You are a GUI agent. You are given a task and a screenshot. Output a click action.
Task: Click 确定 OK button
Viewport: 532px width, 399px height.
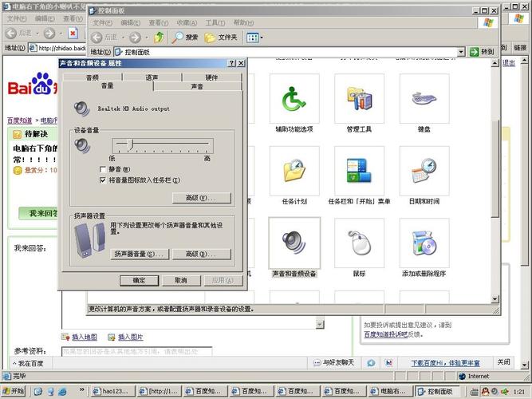pos(139,280)
